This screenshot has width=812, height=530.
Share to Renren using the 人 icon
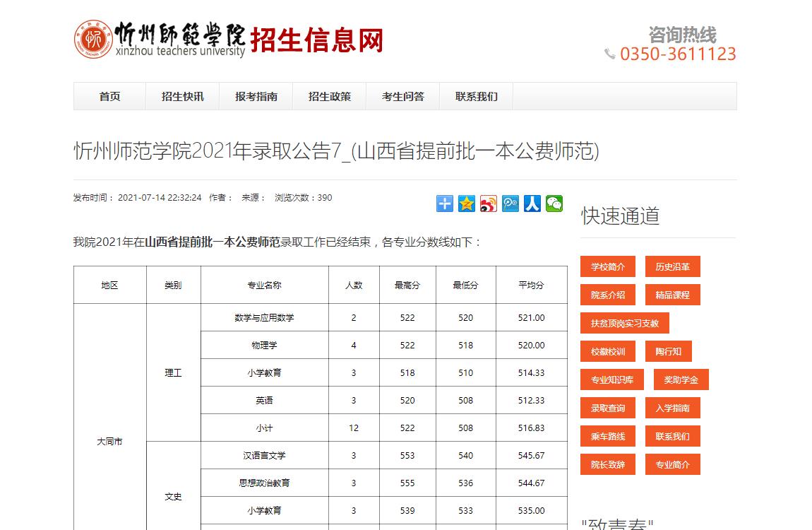(532, 204)
